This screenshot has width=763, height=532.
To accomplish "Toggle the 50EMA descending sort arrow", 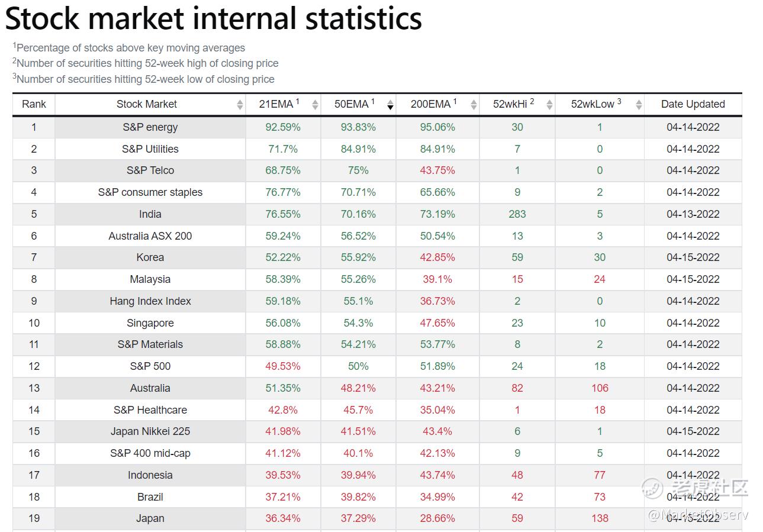I will point(390,105).
